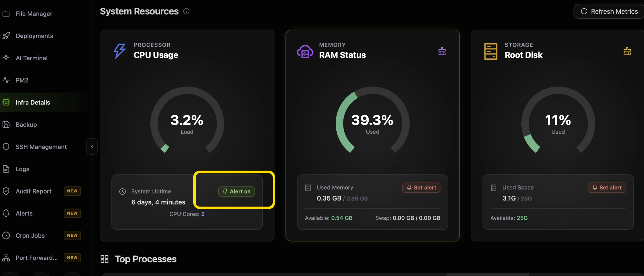Image resolution: width=644 pixels, height=276 pixels.
Task: Click the SSH Management shield icon
Action: [6, 147]
